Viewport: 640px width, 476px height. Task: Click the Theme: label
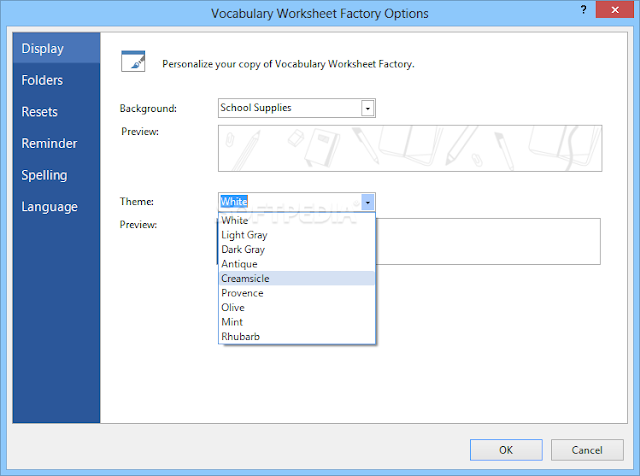click(x=137, y=202)
